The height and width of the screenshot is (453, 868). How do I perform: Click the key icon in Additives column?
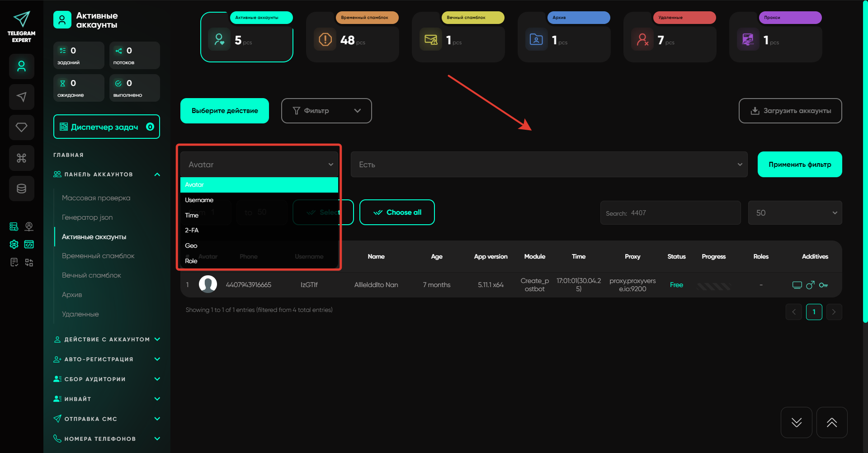(823, 285)
